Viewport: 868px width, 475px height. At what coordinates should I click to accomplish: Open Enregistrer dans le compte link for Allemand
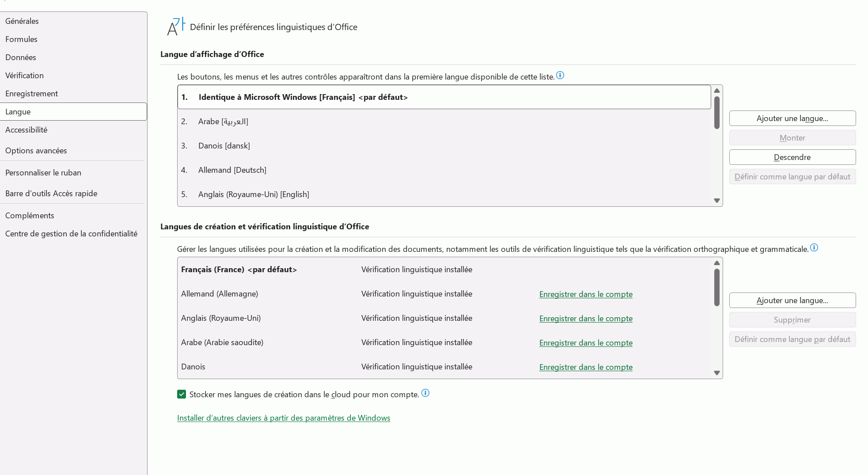point(586,294)
